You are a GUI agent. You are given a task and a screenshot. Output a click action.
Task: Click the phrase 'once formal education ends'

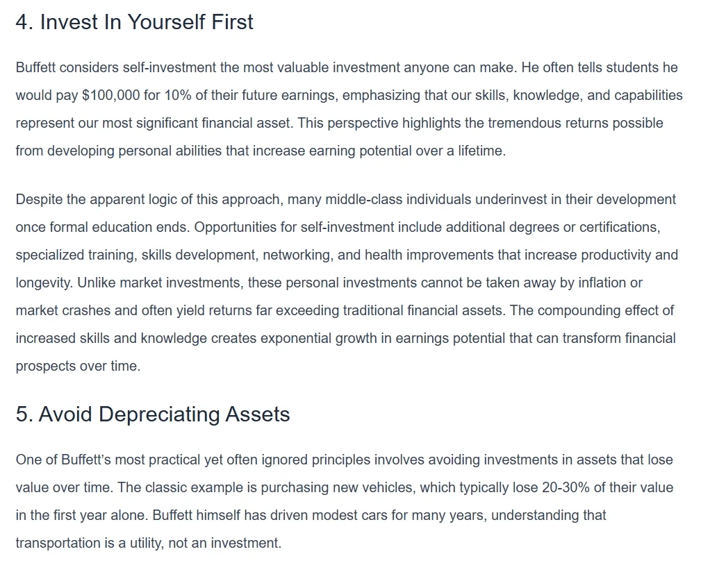coord(103,227)
